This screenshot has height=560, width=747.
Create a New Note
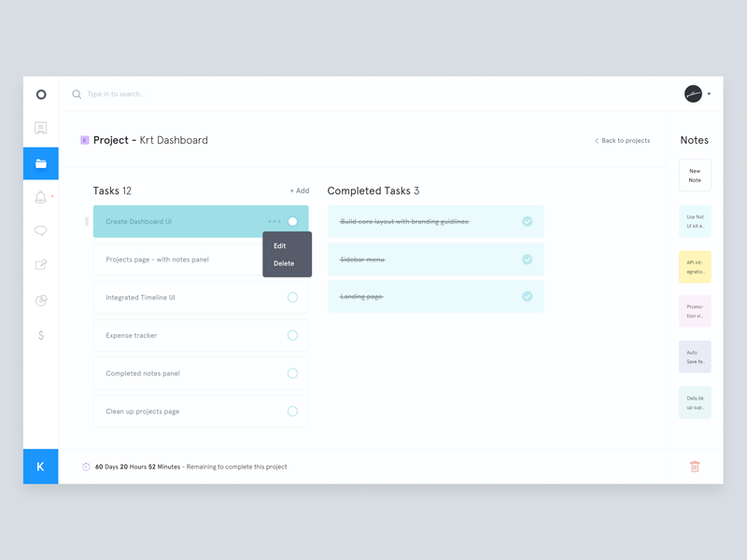point(695,175)
